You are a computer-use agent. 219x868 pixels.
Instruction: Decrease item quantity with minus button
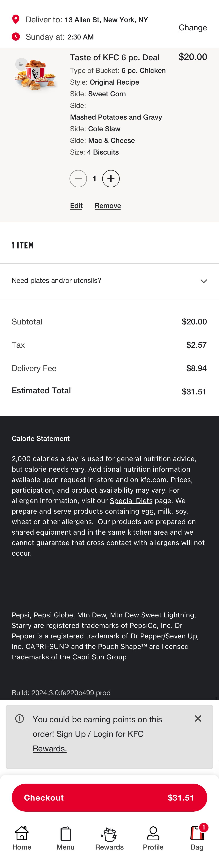click(x=78, y=179)
